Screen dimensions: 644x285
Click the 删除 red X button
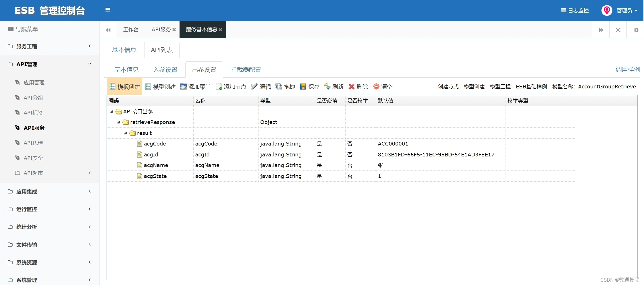point(358,87)
